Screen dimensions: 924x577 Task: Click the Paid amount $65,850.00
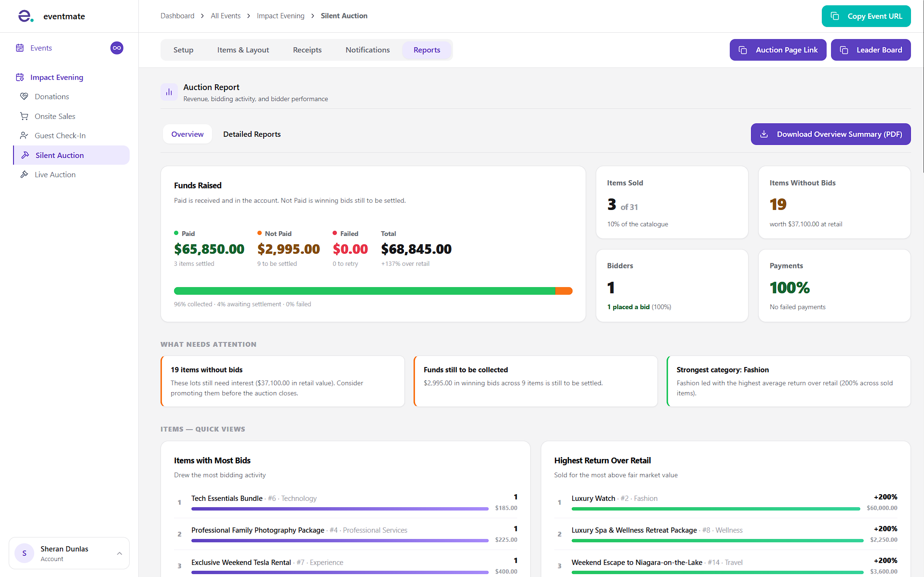click(209, 249)
